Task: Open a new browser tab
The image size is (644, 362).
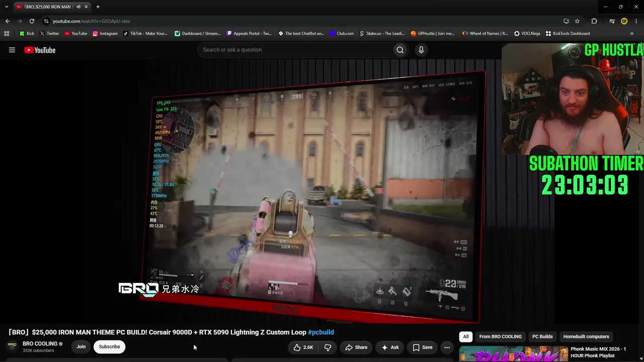Action: [x=98, y=7]
